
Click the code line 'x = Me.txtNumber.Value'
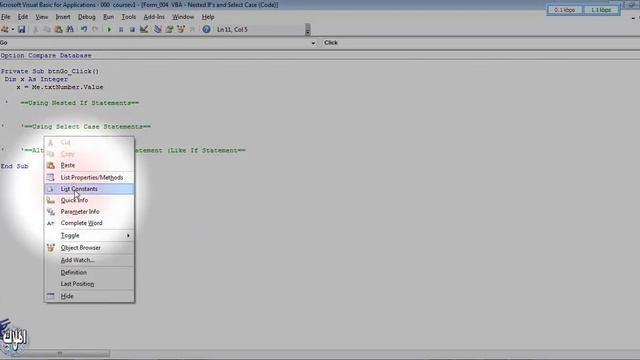tap(60, 87)
